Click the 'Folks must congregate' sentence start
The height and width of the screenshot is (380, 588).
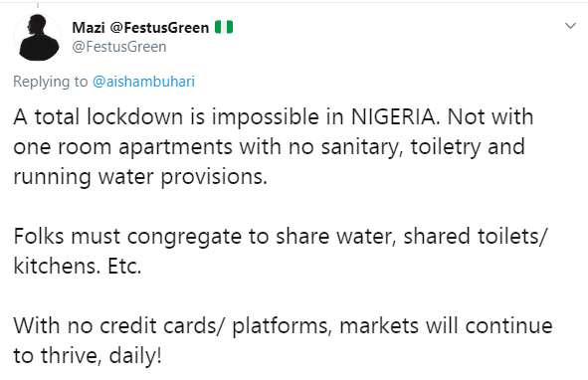(127, 237)
